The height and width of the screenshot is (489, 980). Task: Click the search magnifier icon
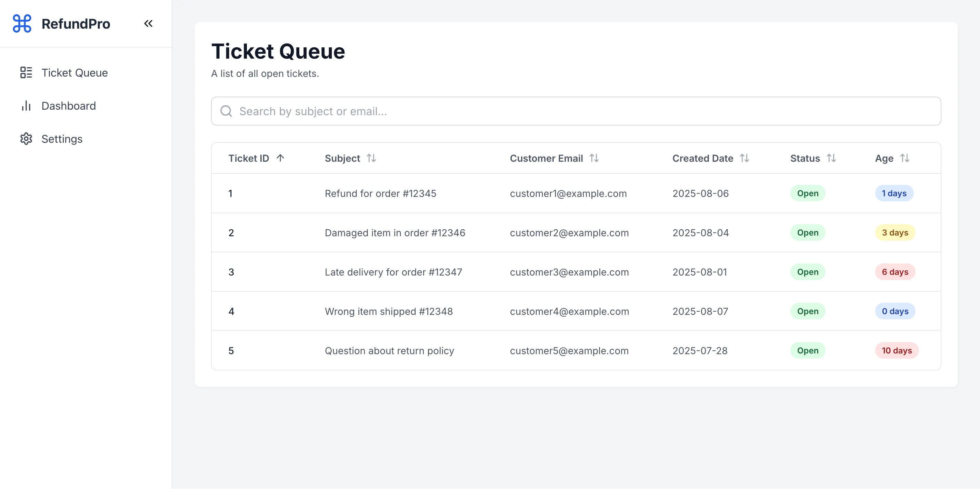pos(226,111)
